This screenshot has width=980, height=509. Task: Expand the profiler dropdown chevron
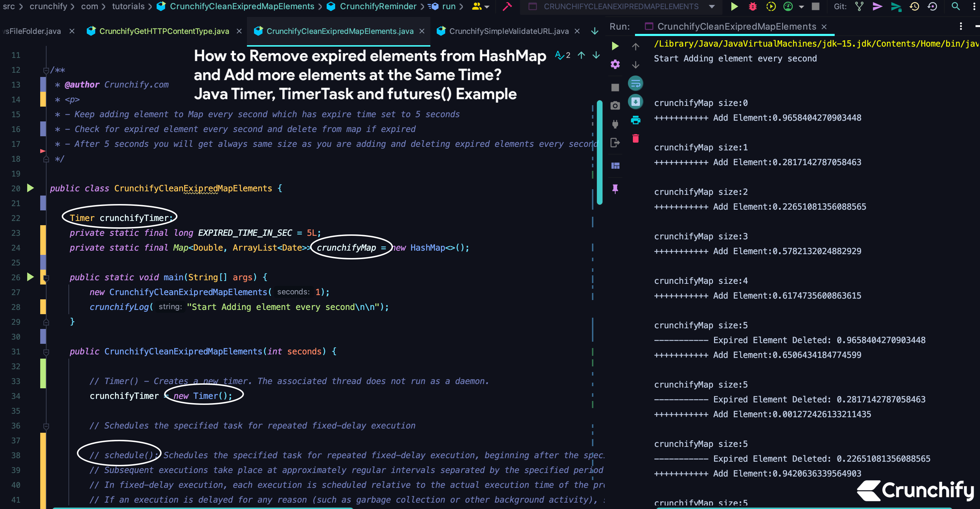coord(801,6)
